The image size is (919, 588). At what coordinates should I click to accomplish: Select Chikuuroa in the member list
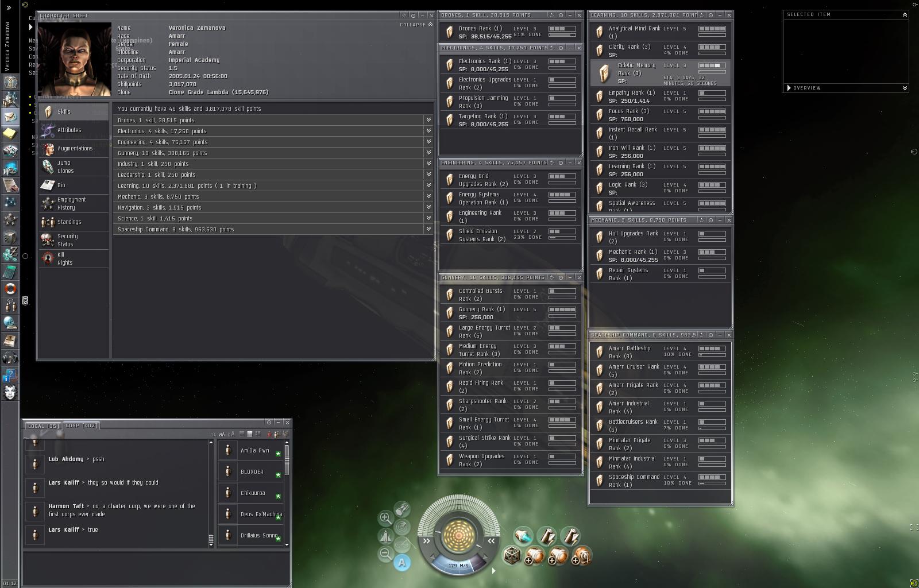click(250, 493)
